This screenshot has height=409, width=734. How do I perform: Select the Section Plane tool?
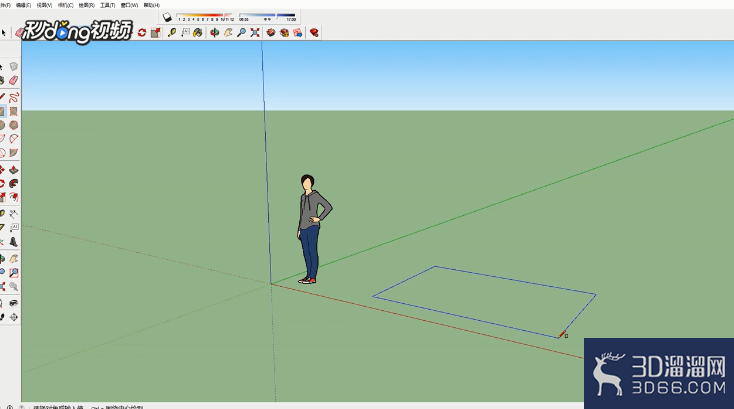14,317
